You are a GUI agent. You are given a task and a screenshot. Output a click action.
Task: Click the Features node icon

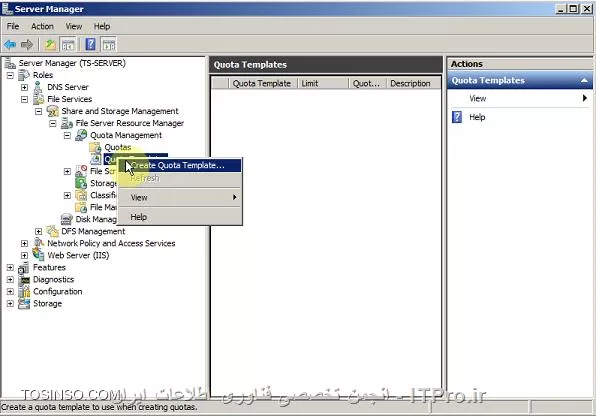click(x=24, y=268)
